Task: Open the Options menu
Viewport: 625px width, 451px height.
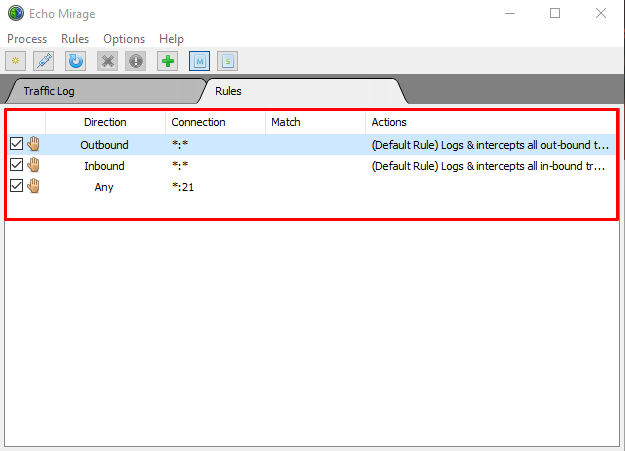Action: tap(124, 39)
